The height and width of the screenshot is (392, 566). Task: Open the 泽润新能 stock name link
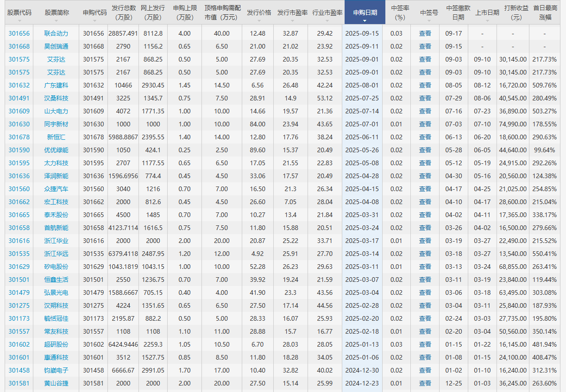56,176
